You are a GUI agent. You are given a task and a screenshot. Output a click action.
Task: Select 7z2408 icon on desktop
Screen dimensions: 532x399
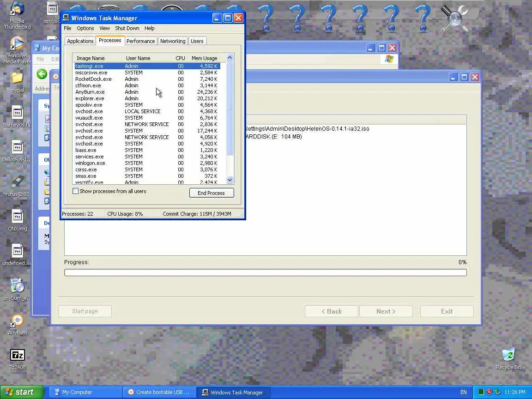[x=17, y=359]
